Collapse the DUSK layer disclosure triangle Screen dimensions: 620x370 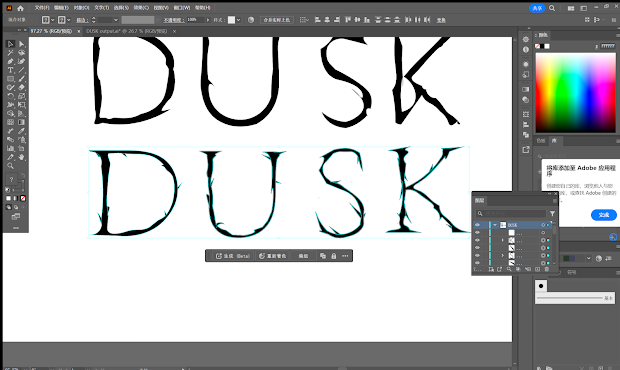click(495, 225)
